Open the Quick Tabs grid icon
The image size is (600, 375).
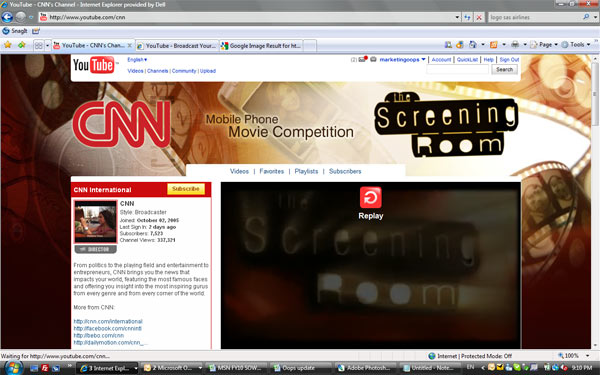pyautogui.click(x=39, y=46)
